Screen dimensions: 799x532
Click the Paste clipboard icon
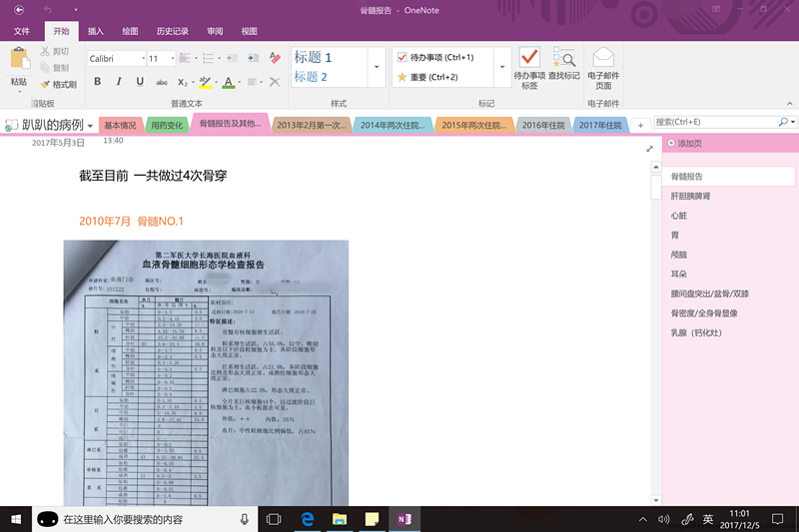coord(20,58)
